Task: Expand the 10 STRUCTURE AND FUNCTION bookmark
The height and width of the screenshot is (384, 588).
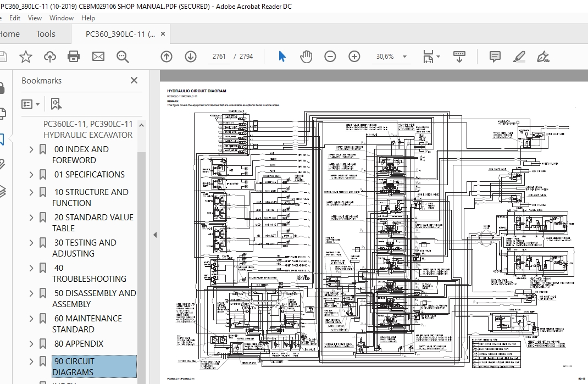Action: (31, 192)
